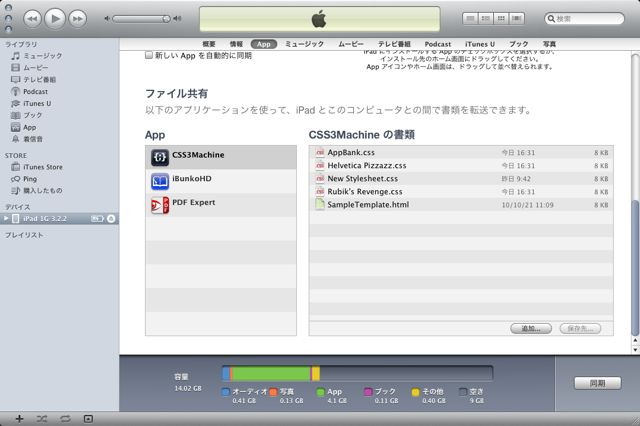Select file SampleTemplate.html
The image size is (640, 426).
(x=461, y=205)
